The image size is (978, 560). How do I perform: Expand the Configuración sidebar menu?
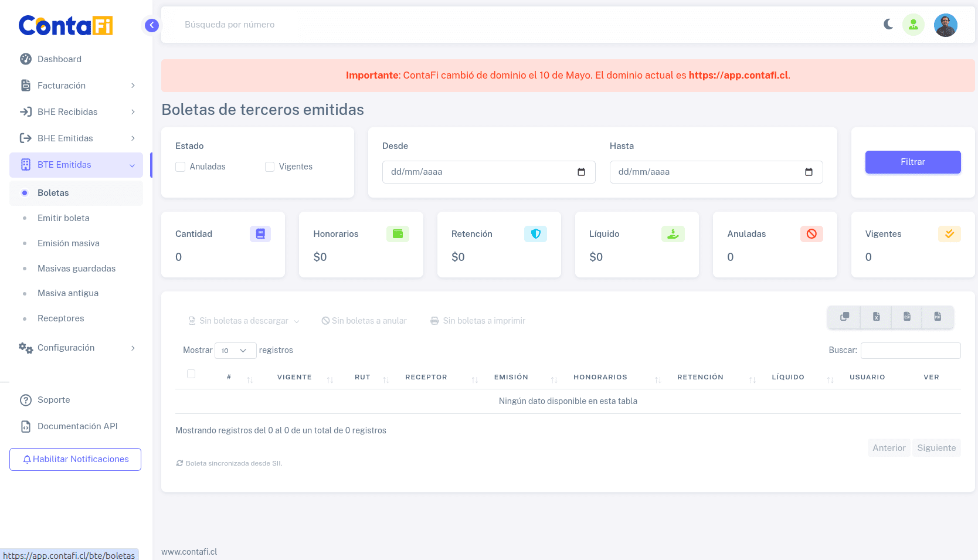click(77, 348)
